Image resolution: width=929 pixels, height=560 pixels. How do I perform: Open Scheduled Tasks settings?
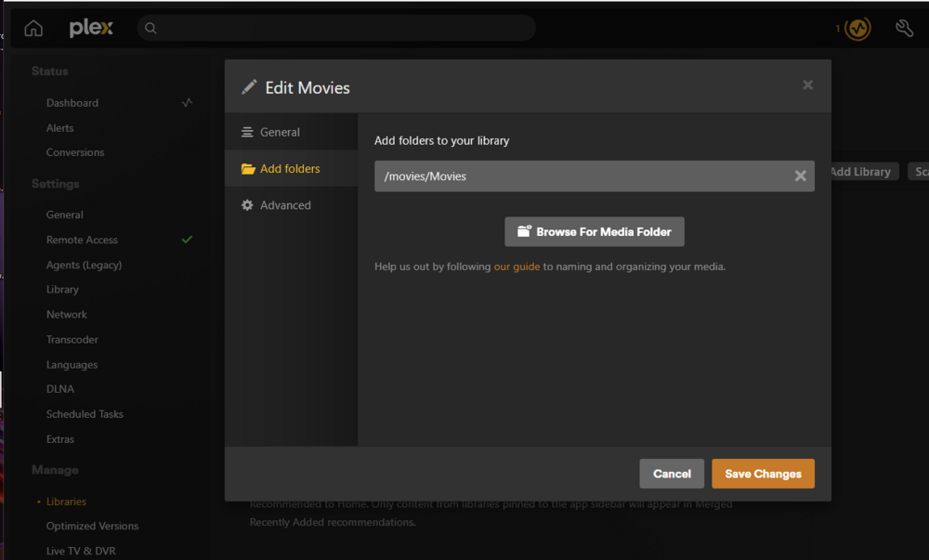pyautogui.click(x=85, y=414)
